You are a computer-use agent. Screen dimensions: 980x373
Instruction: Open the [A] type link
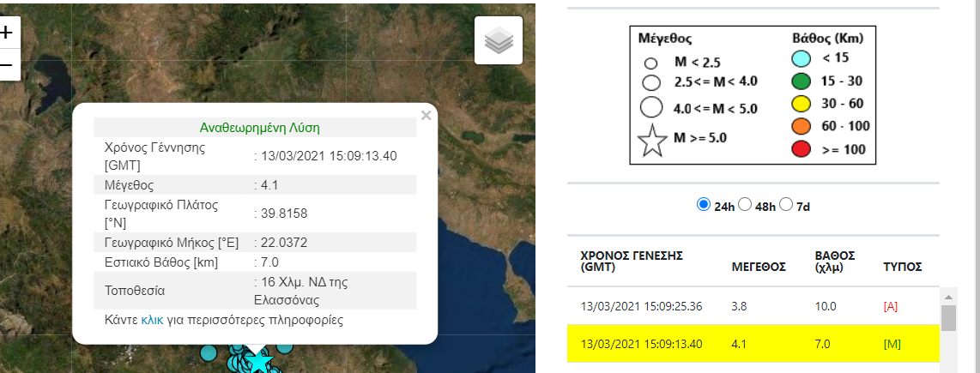pyautogui.click(x=890, y=306)
